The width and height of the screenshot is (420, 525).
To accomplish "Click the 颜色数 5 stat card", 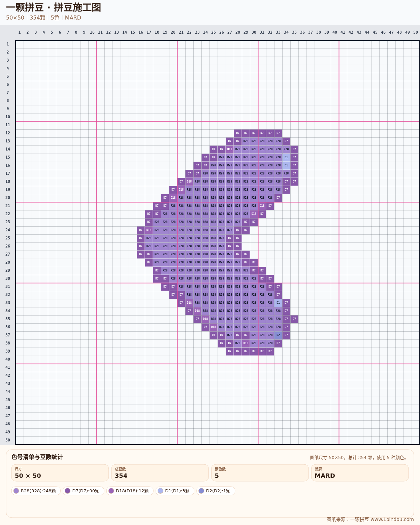I will click(x=260, y=473).
